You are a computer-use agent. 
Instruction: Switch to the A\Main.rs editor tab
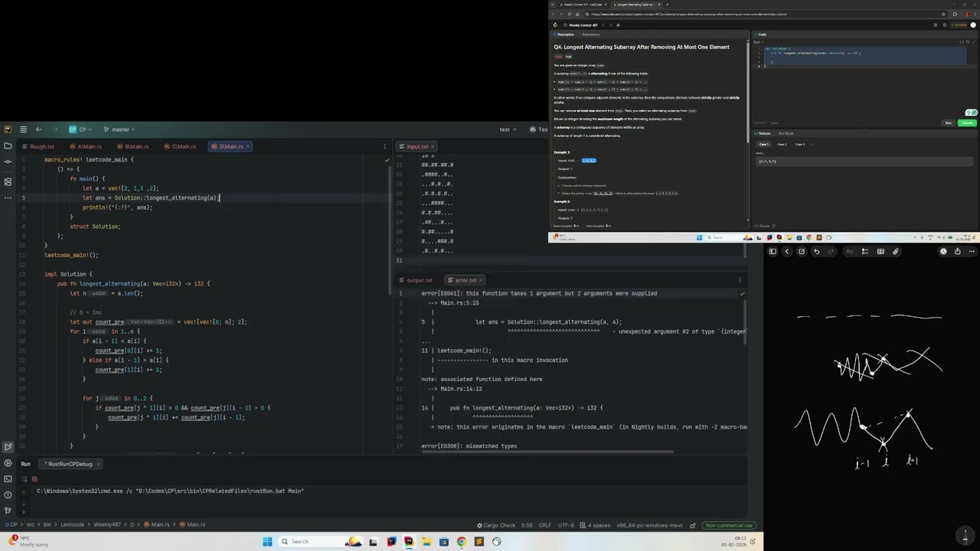[x=86, y=146]
